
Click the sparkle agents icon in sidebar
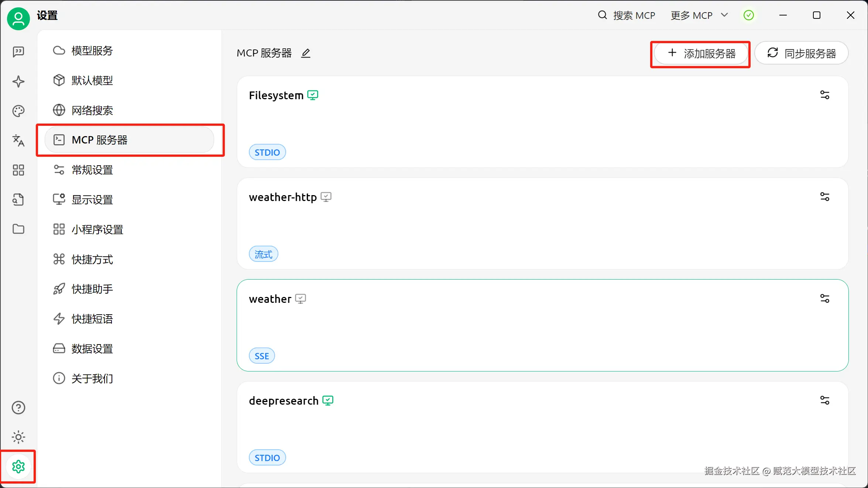[18, 82]
